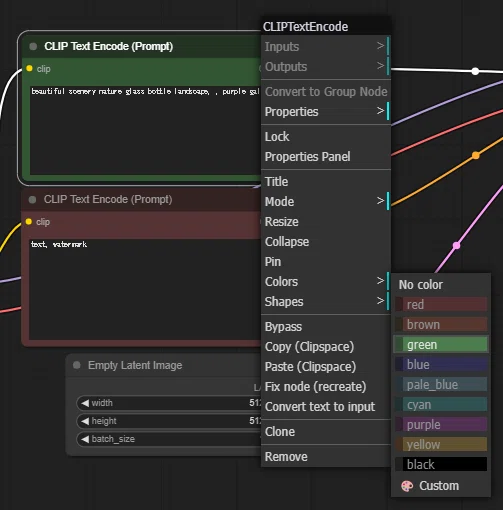Open the Outputs submenu

[x=326, y=66]
